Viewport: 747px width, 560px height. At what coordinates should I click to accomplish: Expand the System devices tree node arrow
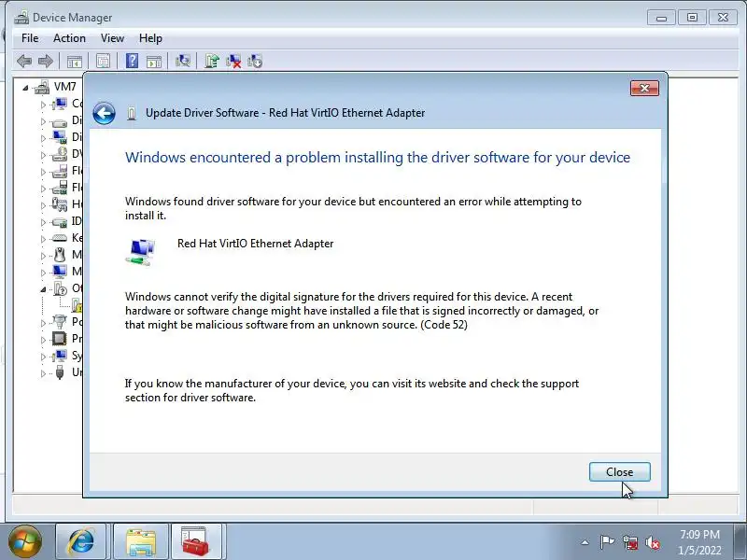(x=43, y=357)
